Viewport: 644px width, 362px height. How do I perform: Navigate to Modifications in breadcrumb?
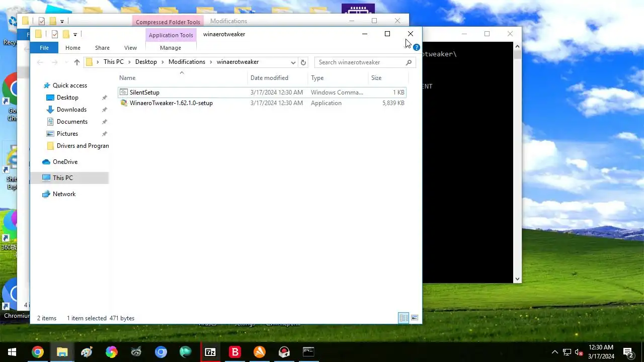(x=187, y=62)
